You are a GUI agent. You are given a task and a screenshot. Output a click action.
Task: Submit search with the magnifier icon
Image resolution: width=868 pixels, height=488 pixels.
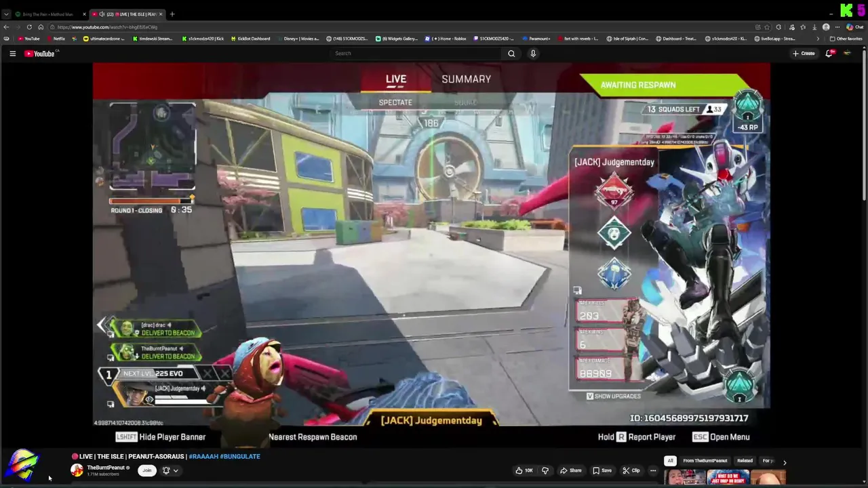click(511, 54)
